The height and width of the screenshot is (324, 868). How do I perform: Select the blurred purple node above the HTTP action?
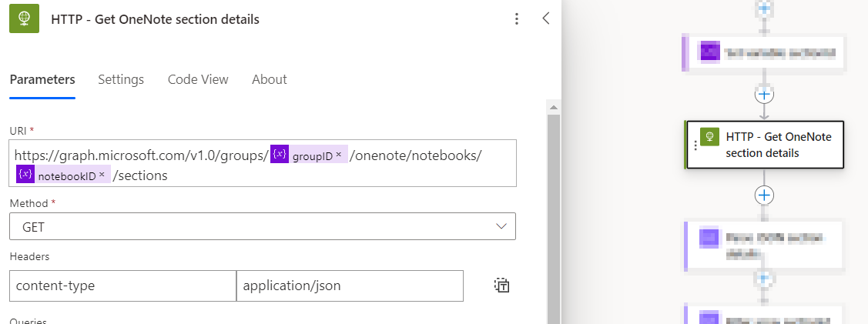pyautogui.click(x=764, y=54)
